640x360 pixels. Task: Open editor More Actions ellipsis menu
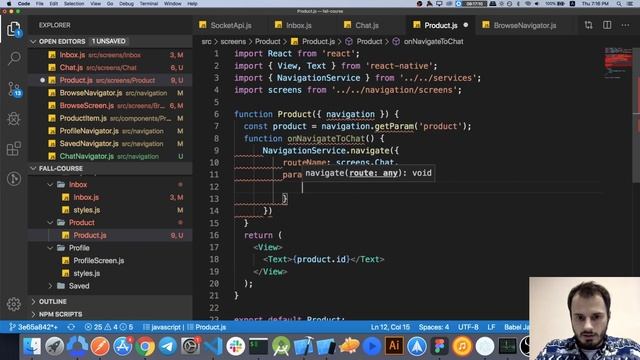point(625,25)
